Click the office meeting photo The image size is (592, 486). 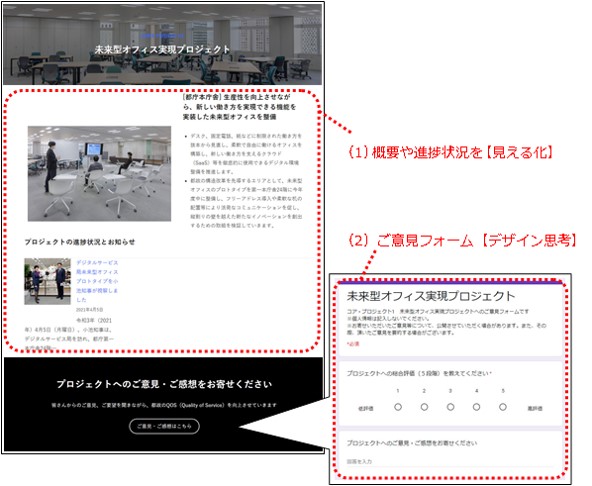pos(99,174)
